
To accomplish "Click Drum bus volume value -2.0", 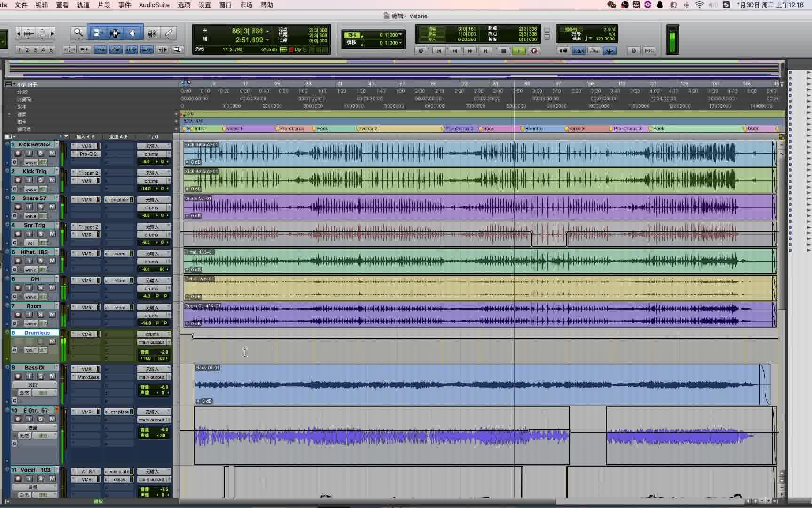I will tap(164, 352).
